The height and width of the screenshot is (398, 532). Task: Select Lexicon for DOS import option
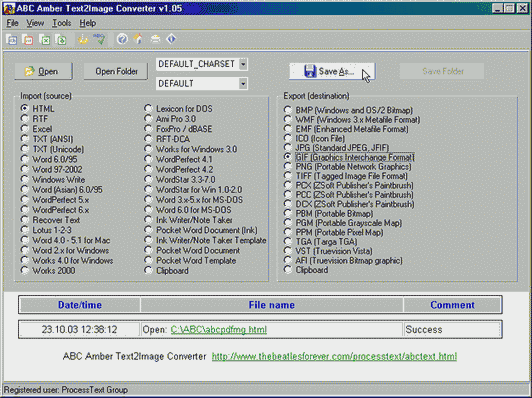pyautogui.click(x=178, y=109)
